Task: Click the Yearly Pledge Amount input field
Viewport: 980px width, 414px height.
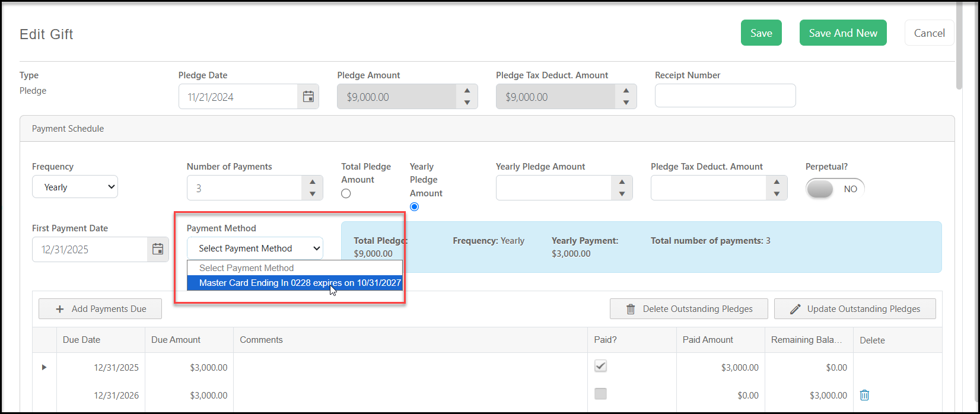Action: tap(553, 188)
